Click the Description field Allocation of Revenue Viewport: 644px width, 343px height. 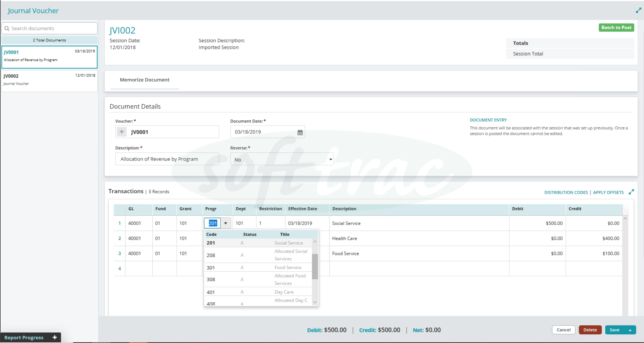pos(167,159)
